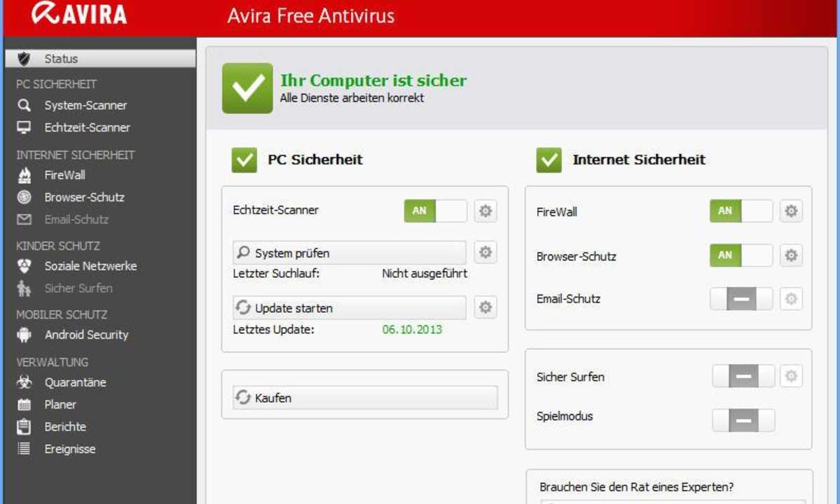
Task: Click the Browser-Schutz globe icon
Action: (x=24, y=197)
